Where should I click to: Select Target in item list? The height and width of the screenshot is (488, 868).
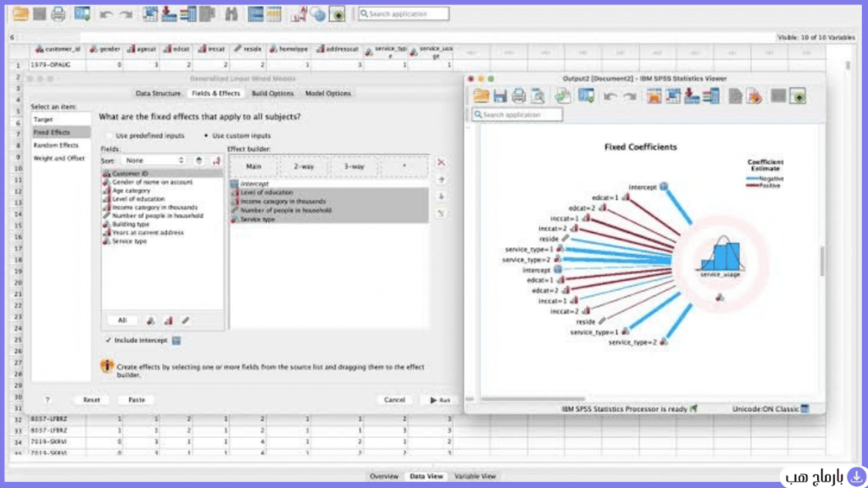[60, 119]
